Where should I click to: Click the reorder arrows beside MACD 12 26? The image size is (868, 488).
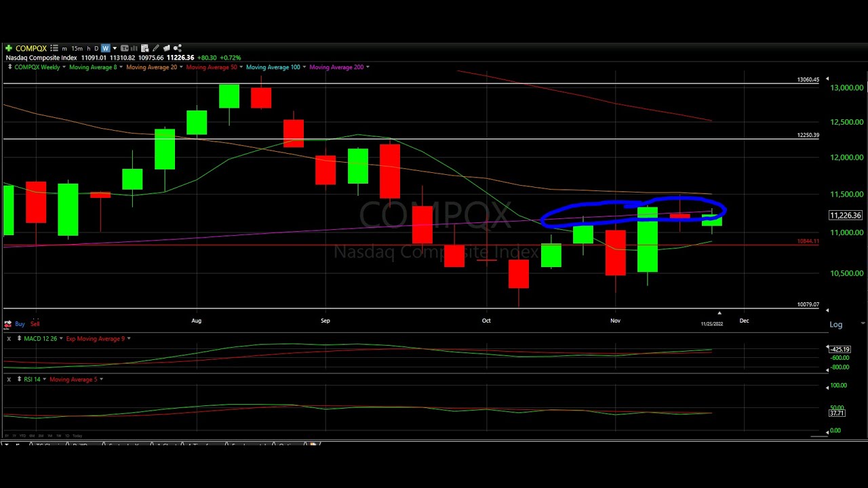pyautogui.click(x=19, y=338)
